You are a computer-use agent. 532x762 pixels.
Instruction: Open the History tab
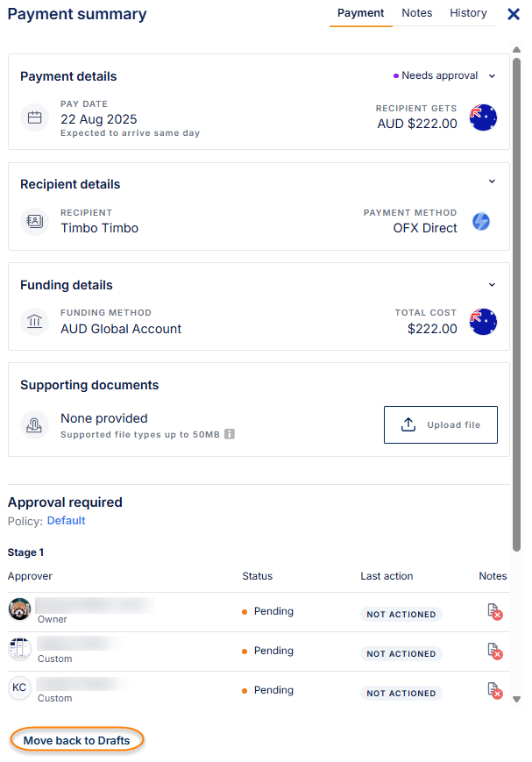click(468, 13)
